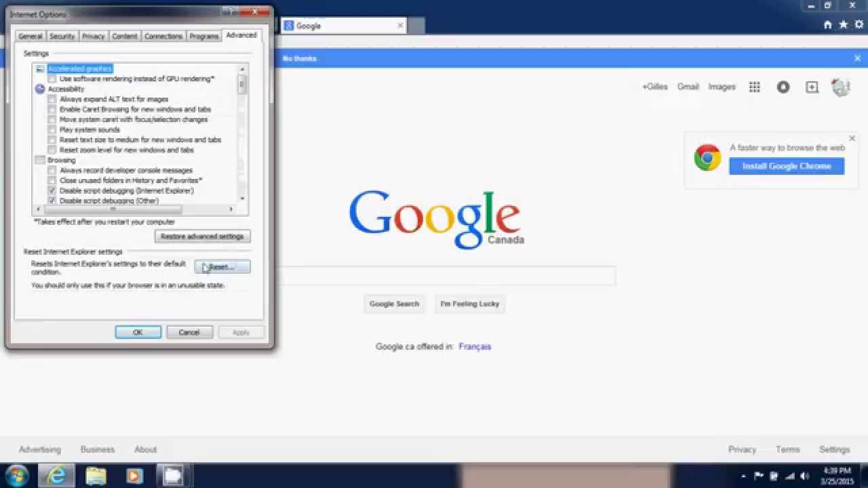The width and height of the screenshot is (868, 488).
Task: Click the Reset... button
Action: [222, 267]
